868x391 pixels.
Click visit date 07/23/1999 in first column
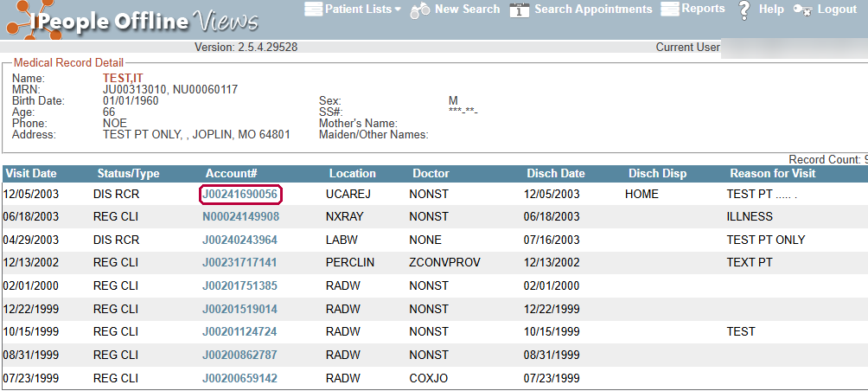31,378
